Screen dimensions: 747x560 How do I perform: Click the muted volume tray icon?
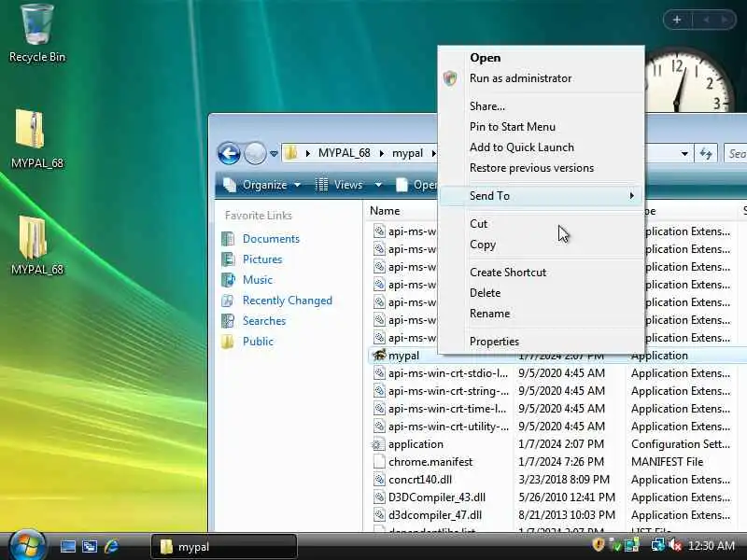pyautogui.click(x=675, y=545)
